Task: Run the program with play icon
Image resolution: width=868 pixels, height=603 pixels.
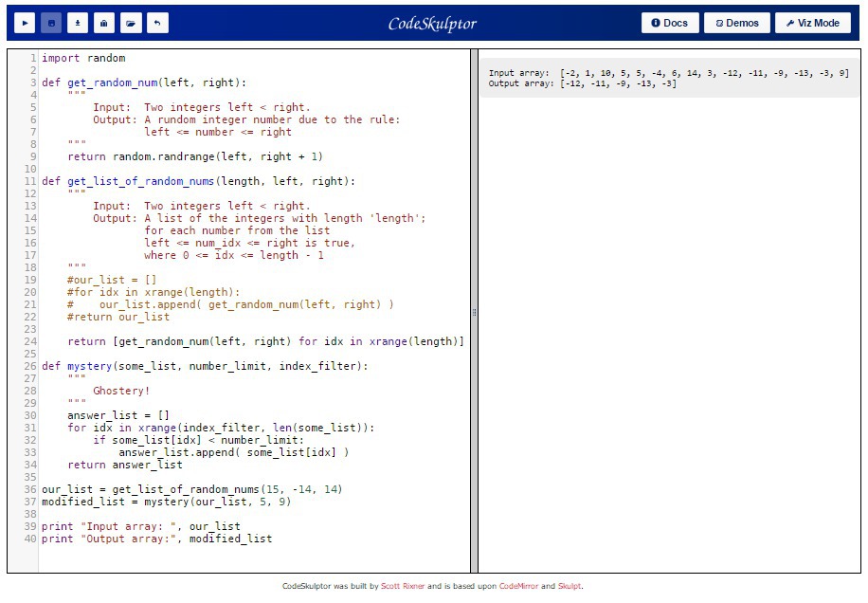Action: 25,23
